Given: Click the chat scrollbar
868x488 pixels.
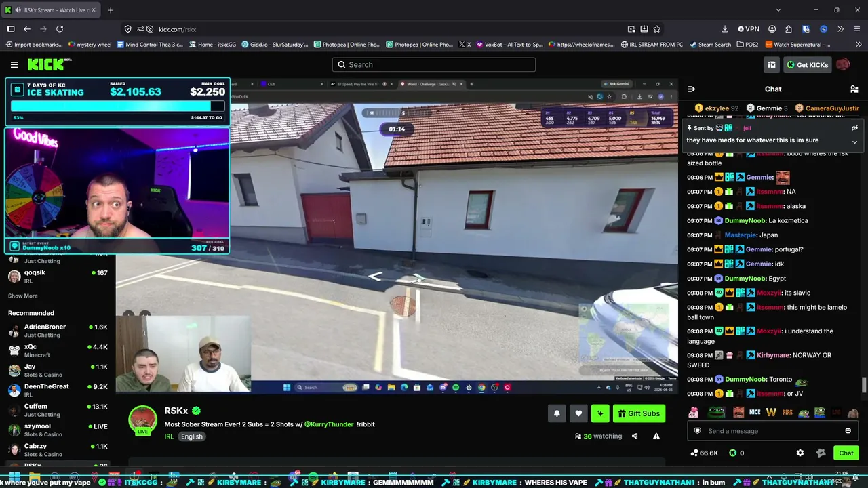Looking at the screenshot, I should pos(864,385).
